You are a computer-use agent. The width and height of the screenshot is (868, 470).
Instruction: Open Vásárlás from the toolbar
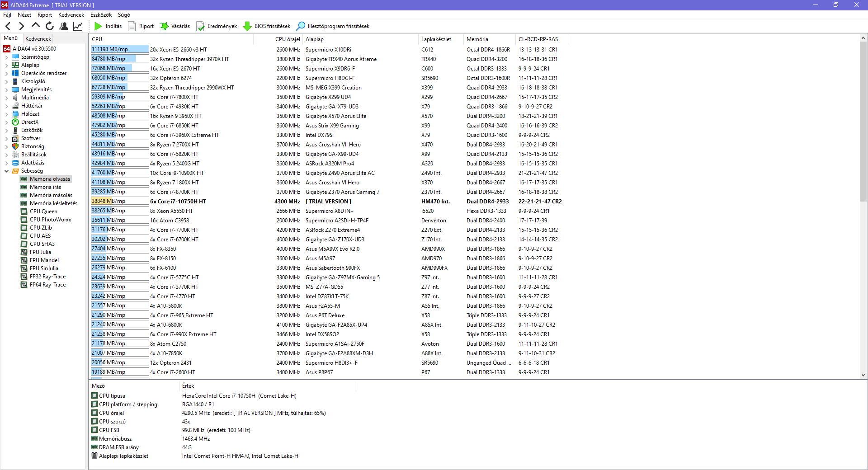175,26
